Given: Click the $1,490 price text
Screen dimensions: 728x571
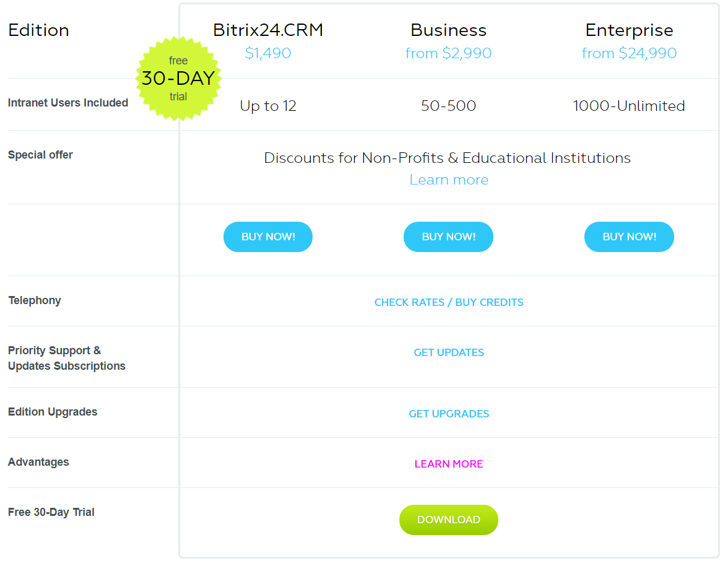Looking at the screenshot, I should tap(268, 53).
